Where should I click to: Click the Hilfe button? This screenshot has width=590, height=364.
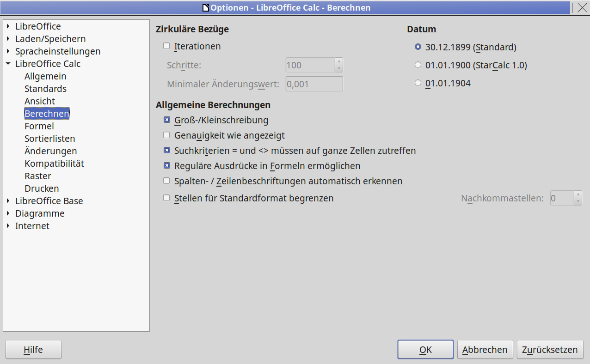(33, 350)
